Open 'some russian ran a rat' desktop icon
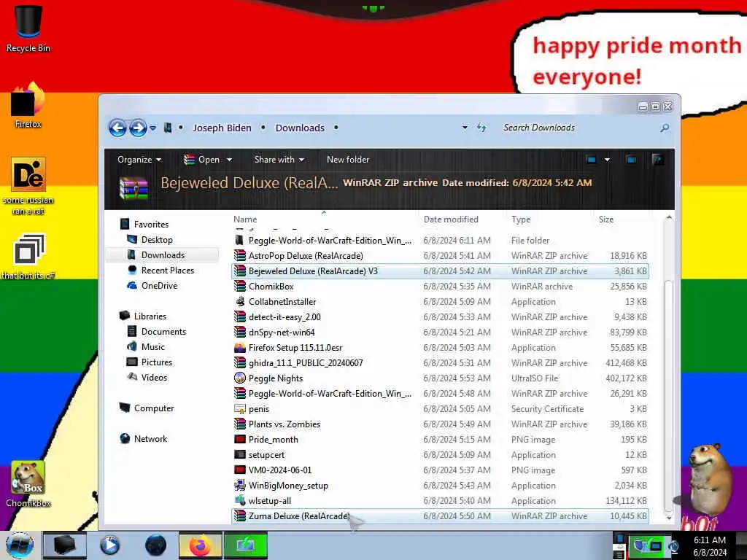 [28, 186]
